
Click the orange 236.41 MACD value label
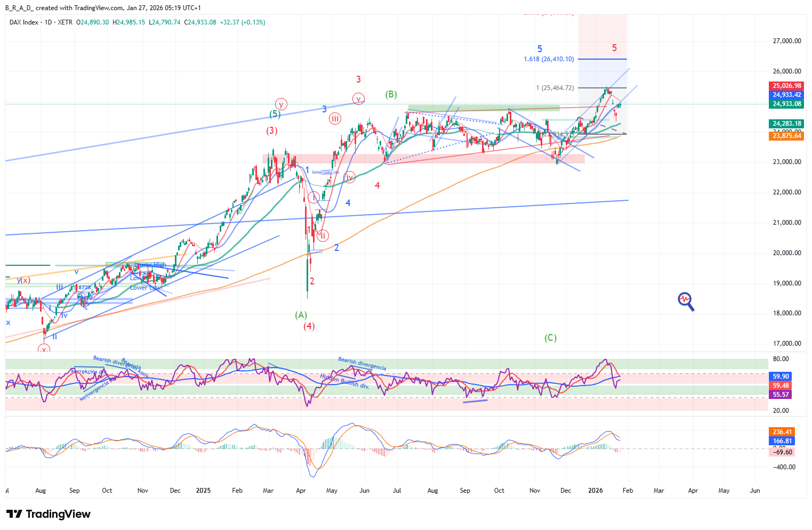point(782,432)
